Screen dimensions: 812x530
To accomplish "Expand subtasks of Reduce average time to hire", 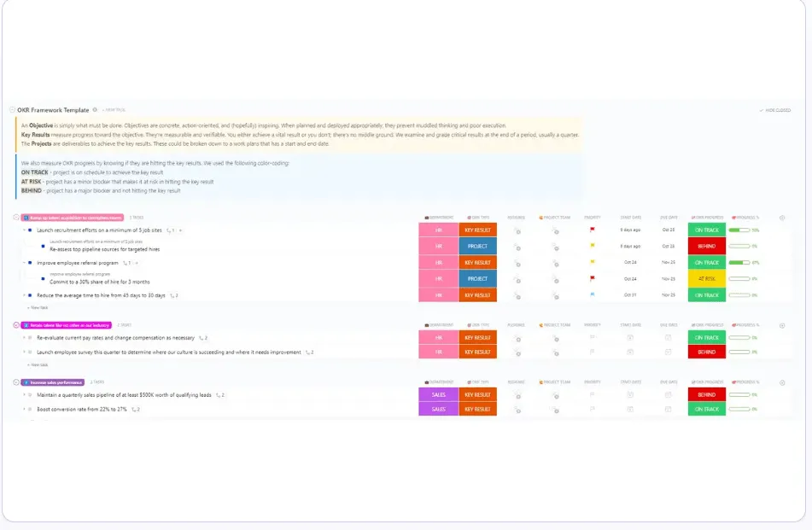I will pos(24,295).
